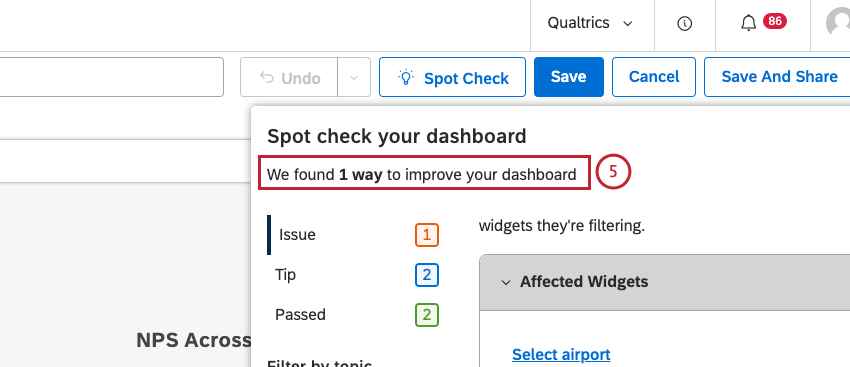Image resolution: width=850 pixels, height=367 pixels.
Task: Click the help info circle icon
Action: 685,23
